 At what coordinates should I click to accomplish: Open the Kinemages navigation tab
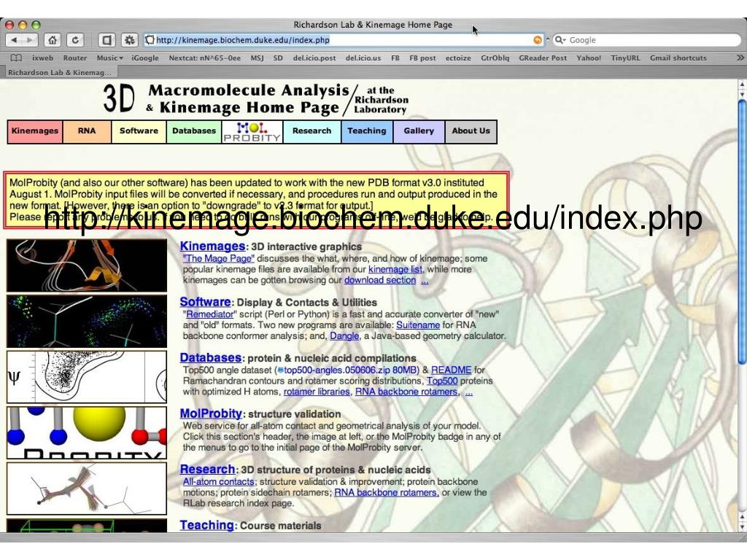coord(35,131)
